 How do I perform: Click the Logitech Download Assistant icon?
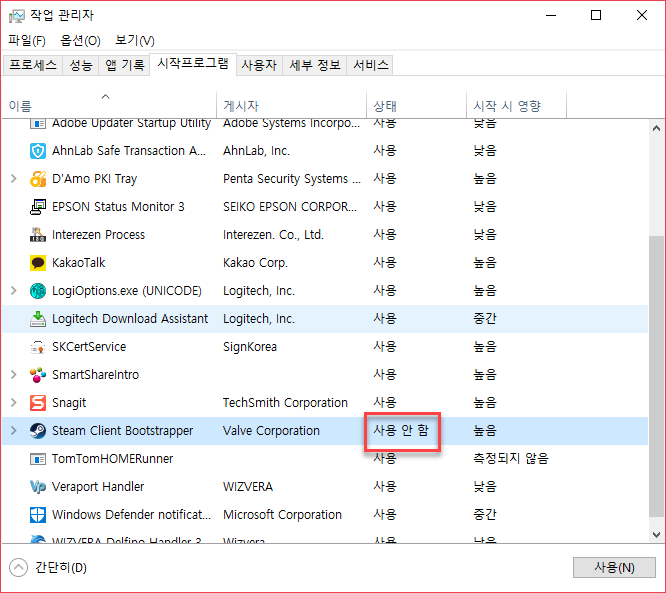(38, 319)
